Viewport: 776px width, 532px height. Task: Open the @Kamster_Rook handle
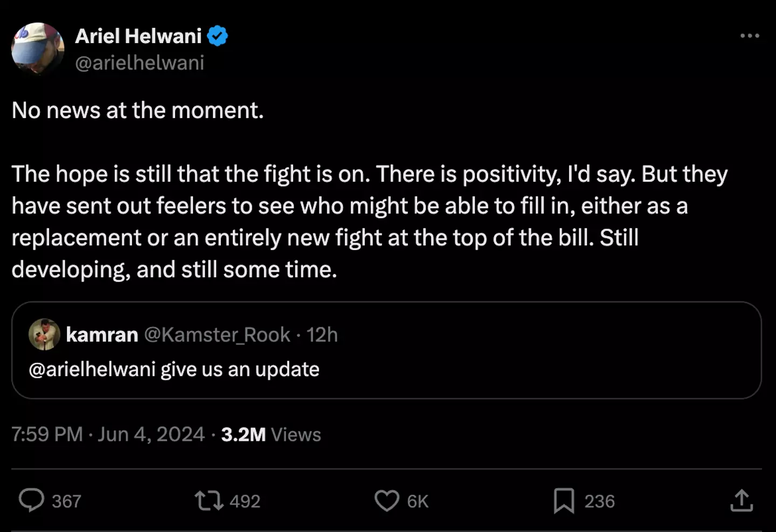[x=217, y=335]
